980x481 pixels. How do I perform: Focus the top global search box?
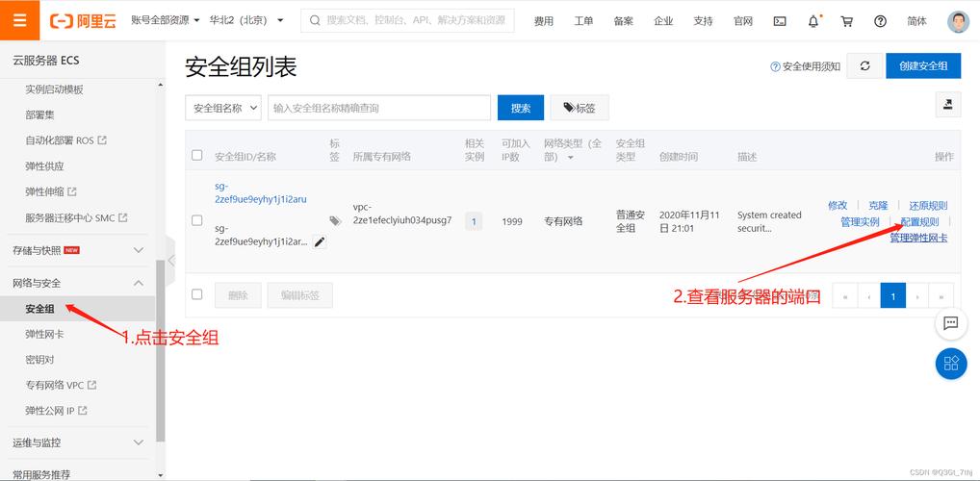point(407,20)
